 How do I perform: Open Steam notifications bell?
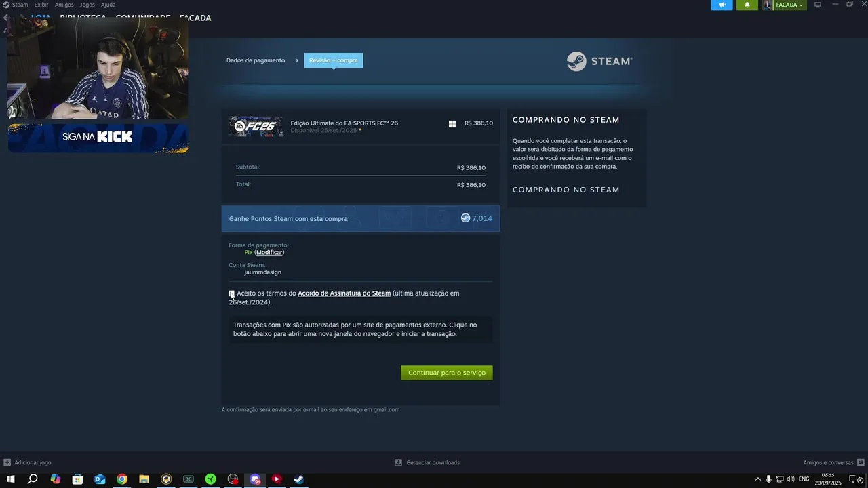[747, 5]
